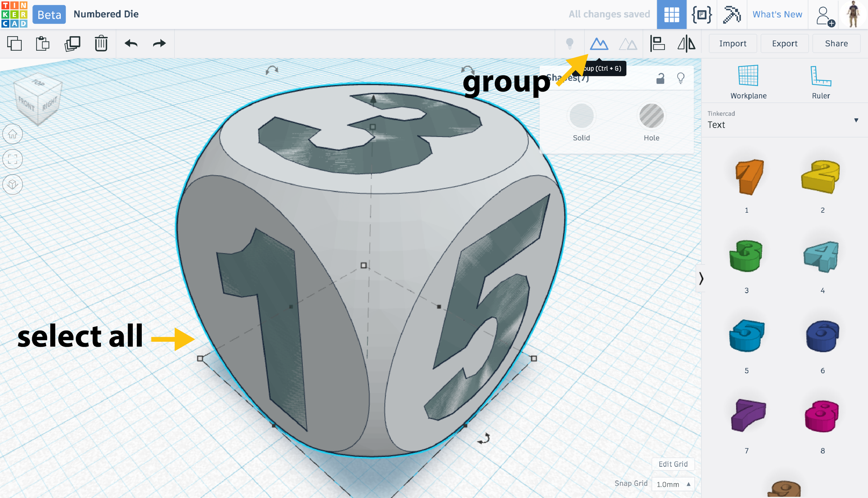This screenshot has height=498, width=868.
Task: Expand the Tinkercad Text shapes dropdown
Action: [x=856, y=120]
